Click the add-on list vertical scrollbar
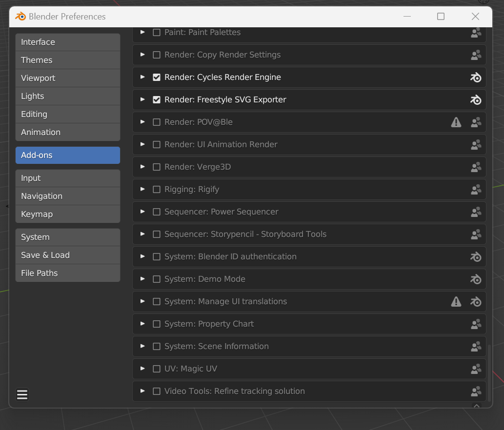The height and width of the screenshot is (430, 504). click(x=489, y=373)
